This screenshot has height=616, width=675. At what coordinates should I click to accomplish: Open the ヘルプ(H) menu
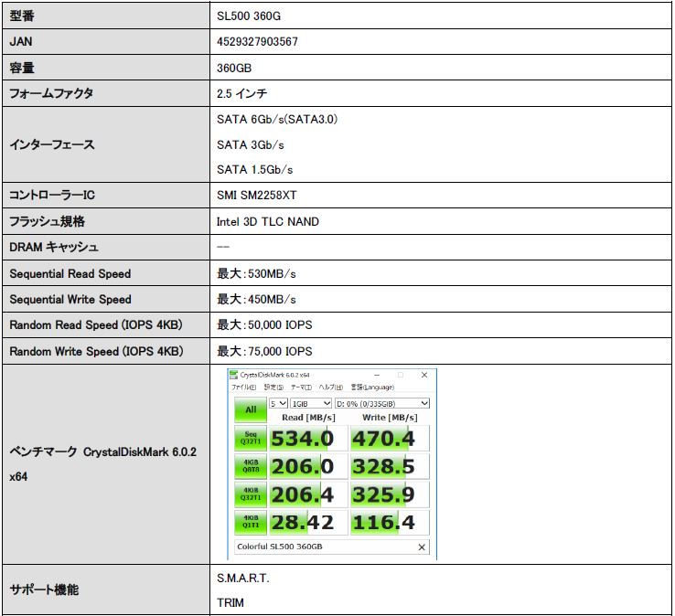pyautogui.click(x=330, y=388)
